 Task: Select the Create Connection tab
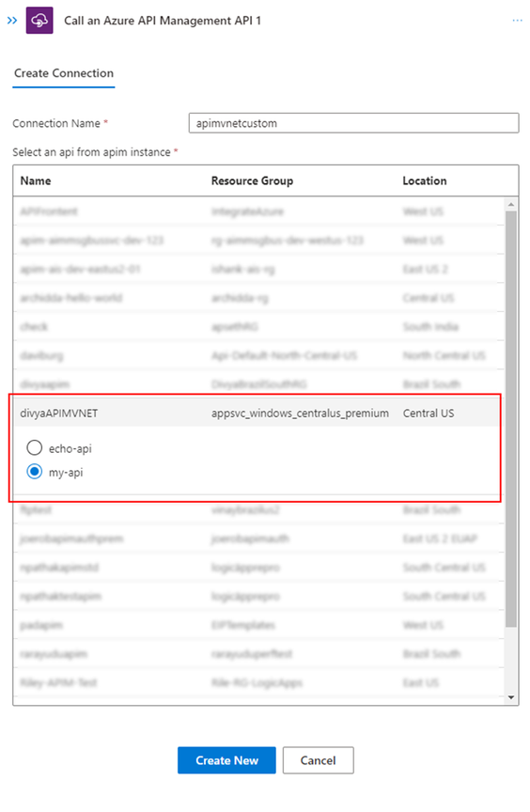[x=64, y=73]
